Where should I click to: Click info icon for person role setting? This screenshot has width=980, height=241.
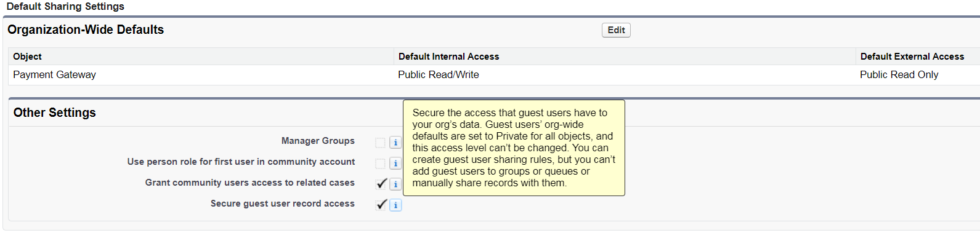[395, 164]
